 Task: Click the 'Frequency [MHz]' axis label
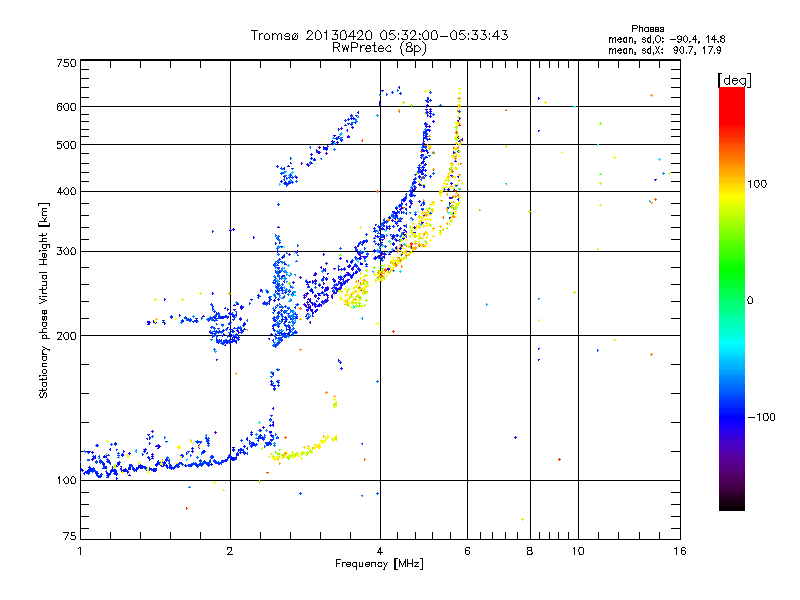tap(379, 564)
